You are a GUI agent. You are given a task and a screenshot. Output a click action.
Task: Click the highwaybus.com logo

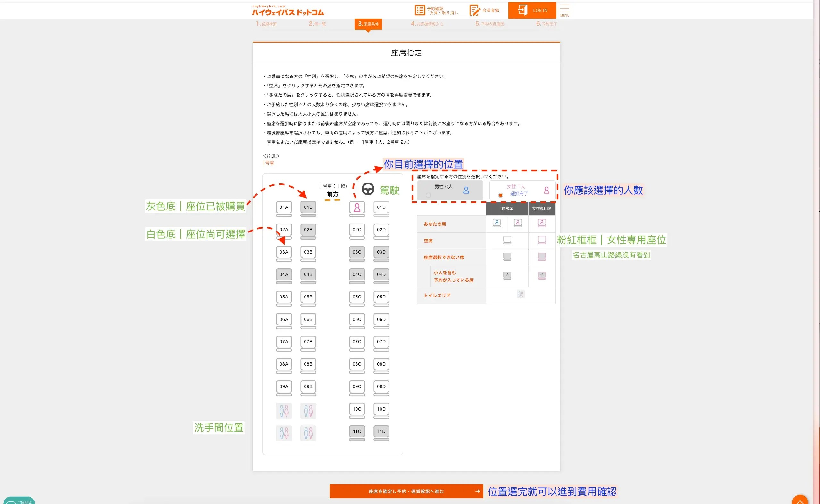click(x=288, y=11)
